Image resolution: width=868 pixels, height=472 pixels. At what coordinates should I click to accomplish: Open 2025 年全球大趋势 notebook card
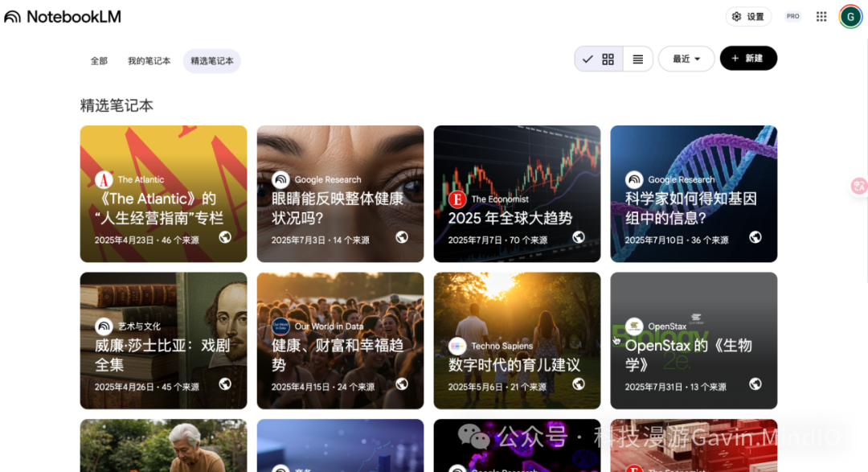click(517, 194)
